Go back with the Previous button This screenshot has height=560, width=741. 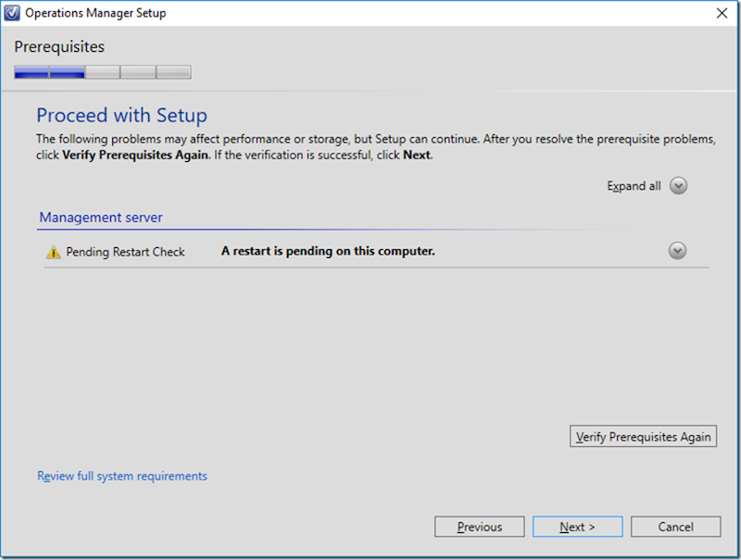coord(479,527)
